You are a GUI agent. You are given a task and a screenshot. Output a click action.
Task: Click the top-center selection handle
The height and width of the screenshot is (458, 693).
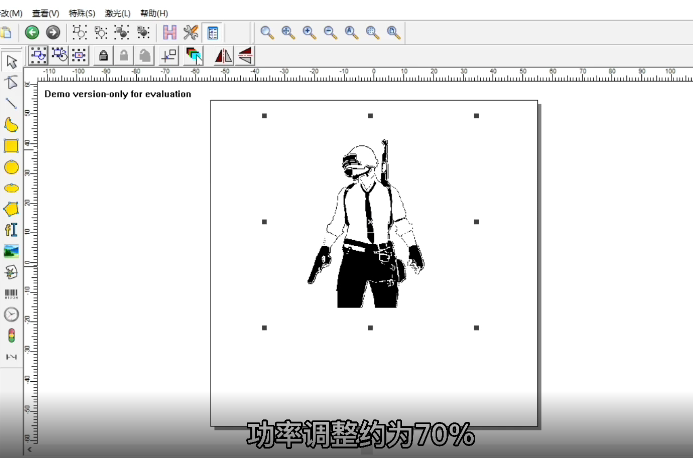point(370,116)
